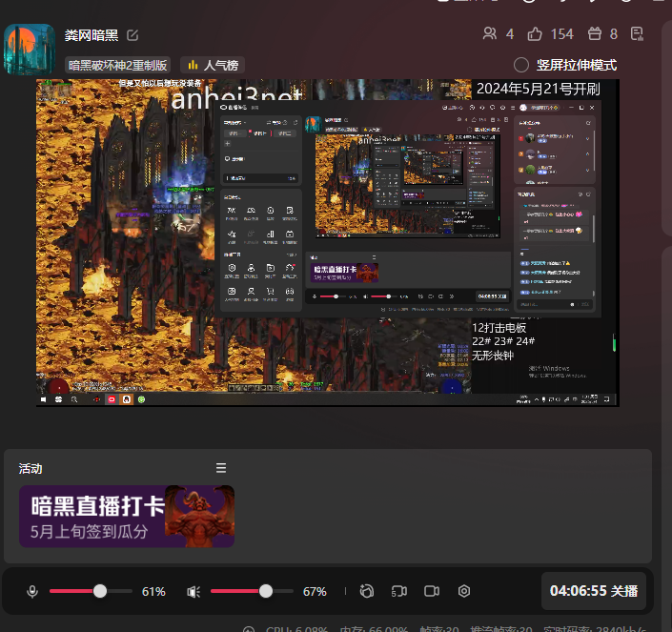Click the 活动 panel title
This screenshot has height=632, width=672.
tap(31, 468)
